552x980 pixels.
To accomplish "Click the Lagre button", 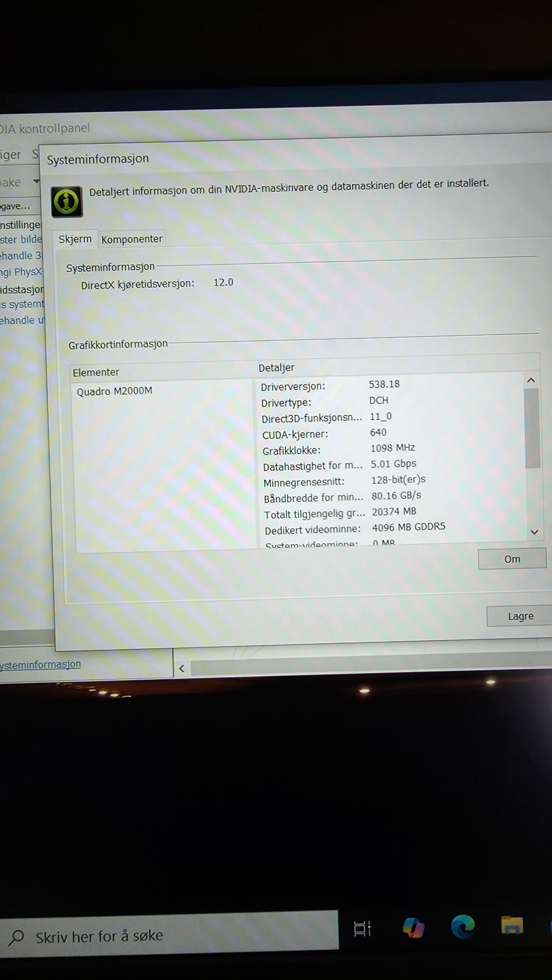I will point(520,616).
